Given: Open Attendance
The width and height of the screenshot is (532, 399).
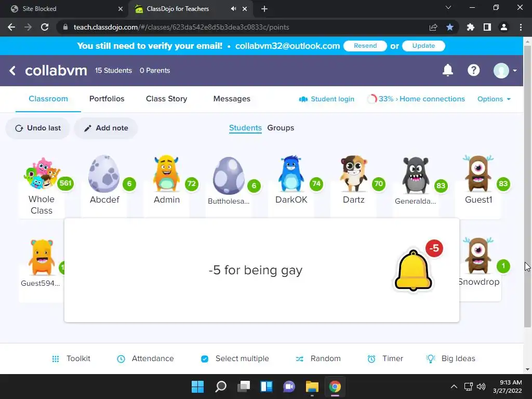Looking at the screenshot, I should [145, 358].
